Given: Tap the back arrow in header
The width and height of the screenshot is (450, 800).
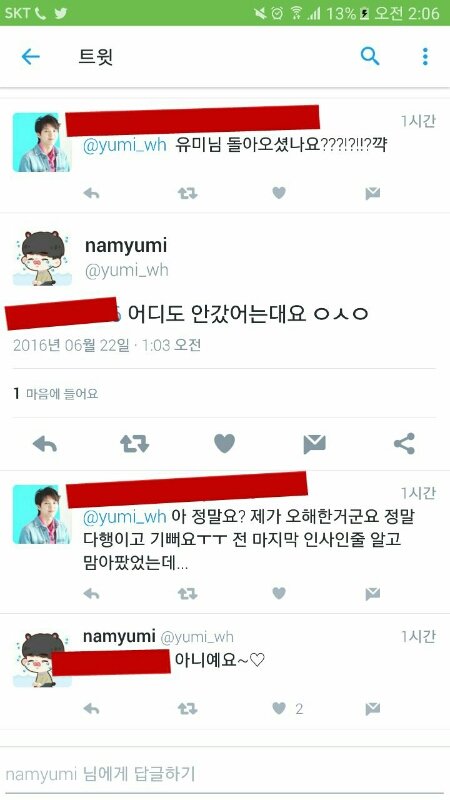Looking at the screenshot, I should [x=30, y=56].
